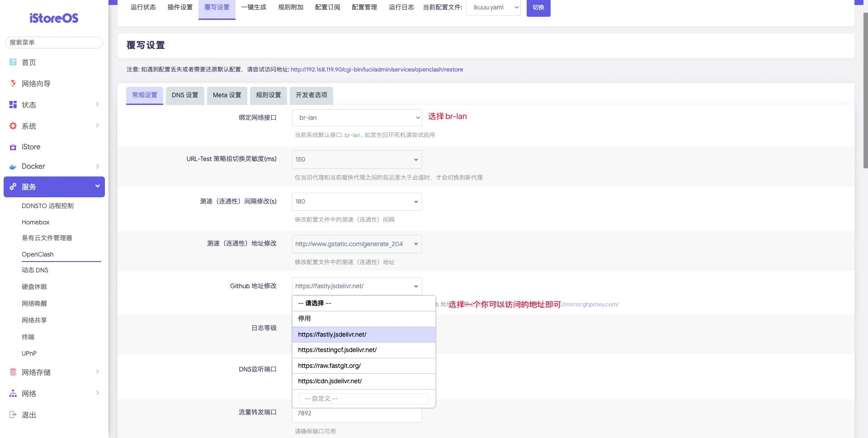Click the Network Wizard (网络向导) icon
868x438 pixels.
(x=13, y=83)
